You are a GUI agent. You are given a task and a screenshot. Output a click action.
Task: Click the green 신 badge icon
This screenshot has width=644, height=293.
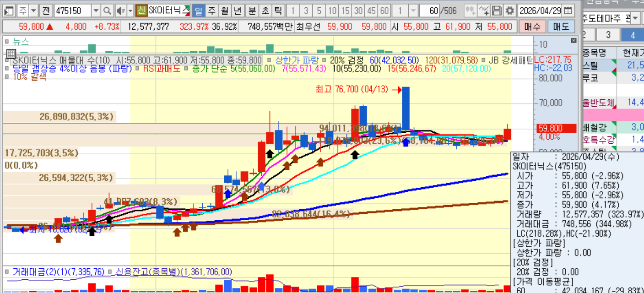click(141, 10)
